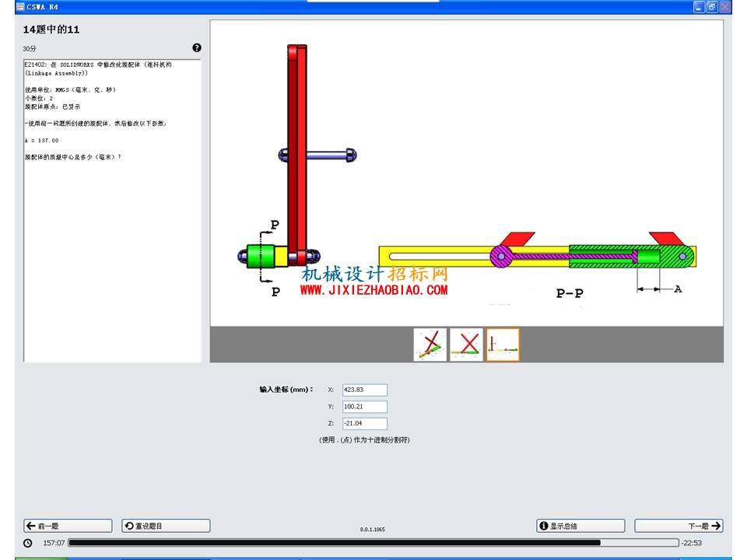Click the X coordinate input field
This screenshot has width=747, height=560.
pos(365,390)
